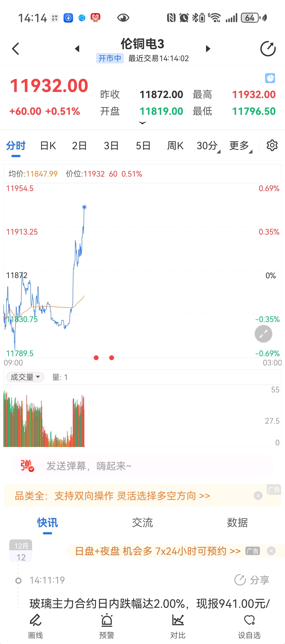Viewport: 285px width, 644px height.
Task: Open the 品类全 promotional banner link
Action: (x=112, y=496)
